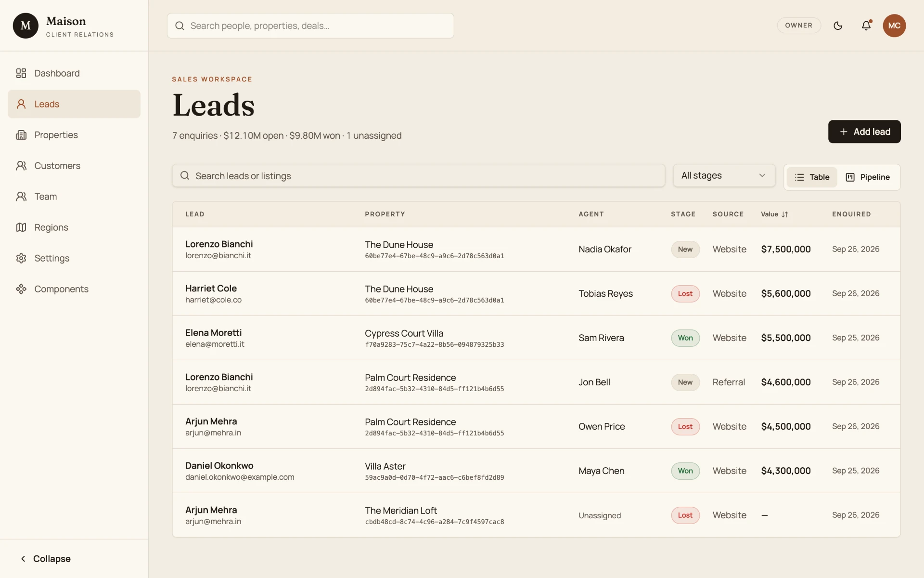Toggle dark mode with the moon icon
Image resolution: width=924 pixels, height=578 pixels.
(x=838, y=26)
